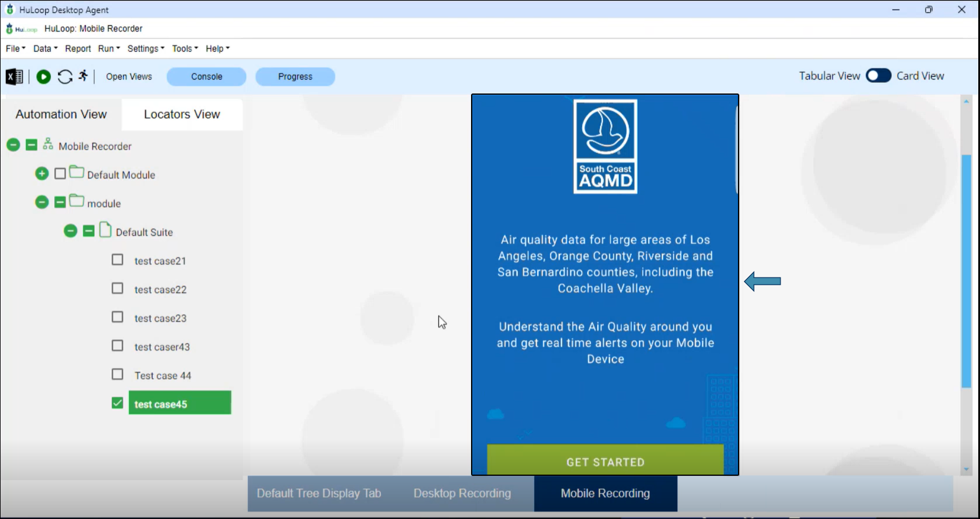Select test case23 in the tree
The height and width of the screenshot is (519, 980).
pos(160,318)
